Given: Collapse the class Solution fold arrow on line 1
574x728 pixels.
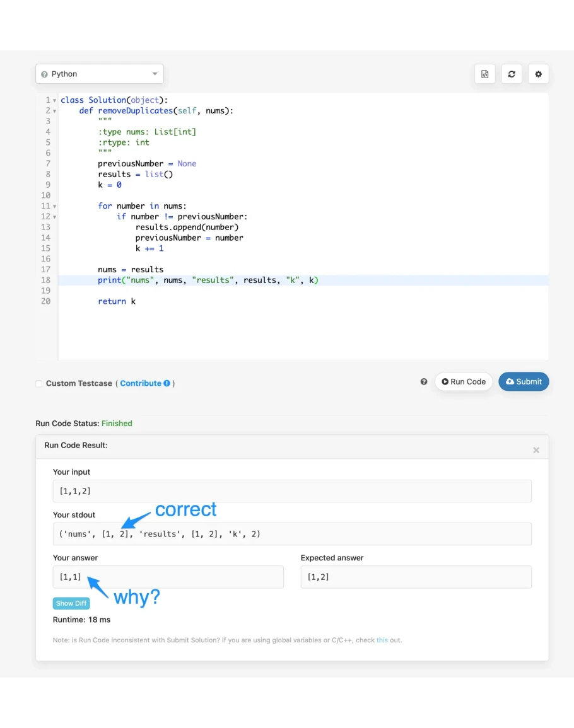Looking at the screenshot, I should coord(55,101).
